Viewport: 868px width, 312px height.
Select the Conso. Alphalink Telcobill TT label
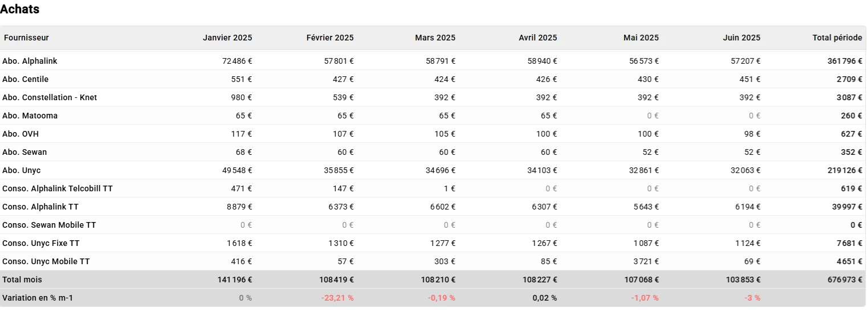(x=58, y=188)
